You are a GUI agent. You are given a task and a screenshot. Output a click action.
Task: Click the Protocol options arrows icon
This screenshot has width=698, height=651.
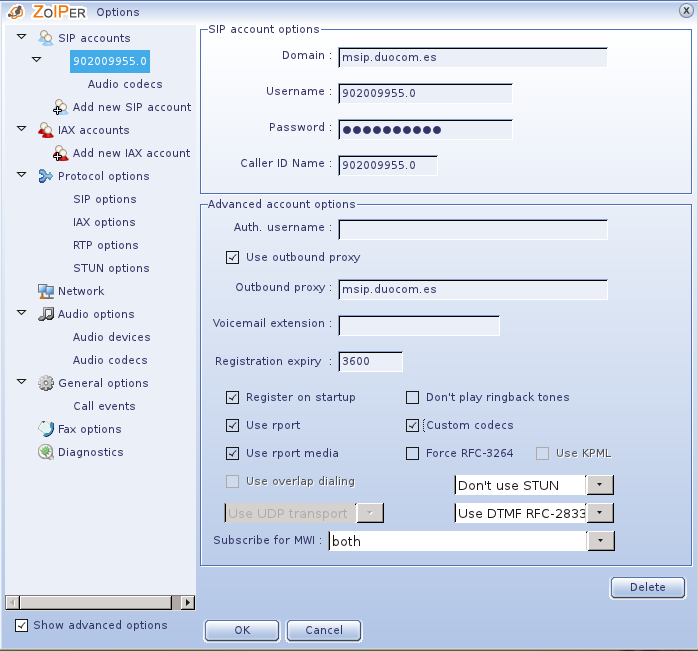[x=46, y=176]
